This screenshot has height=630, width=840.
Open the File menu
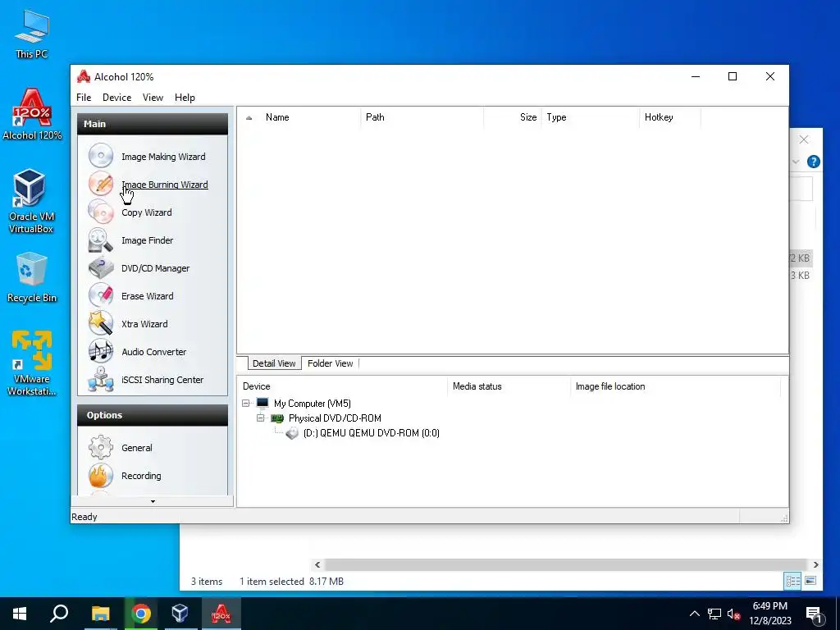[x=84, y=98]
